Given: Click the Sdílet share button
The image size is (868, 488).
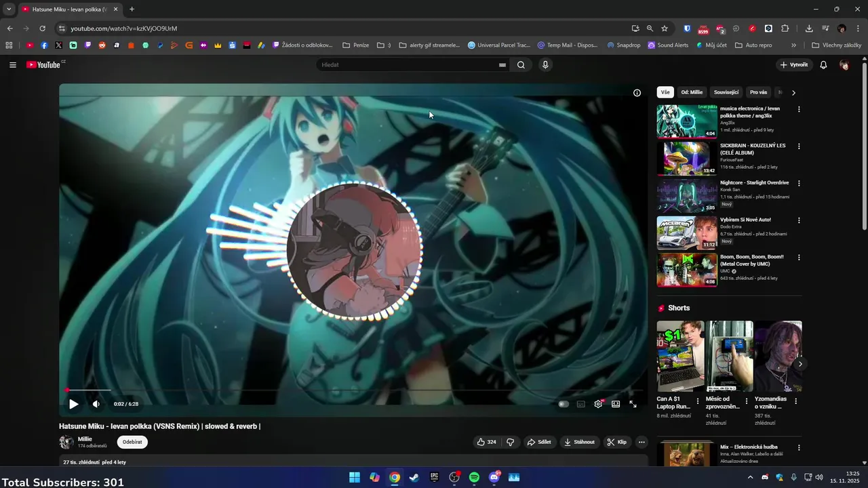Looking at the screenshot, I should [x=539, y=442].
